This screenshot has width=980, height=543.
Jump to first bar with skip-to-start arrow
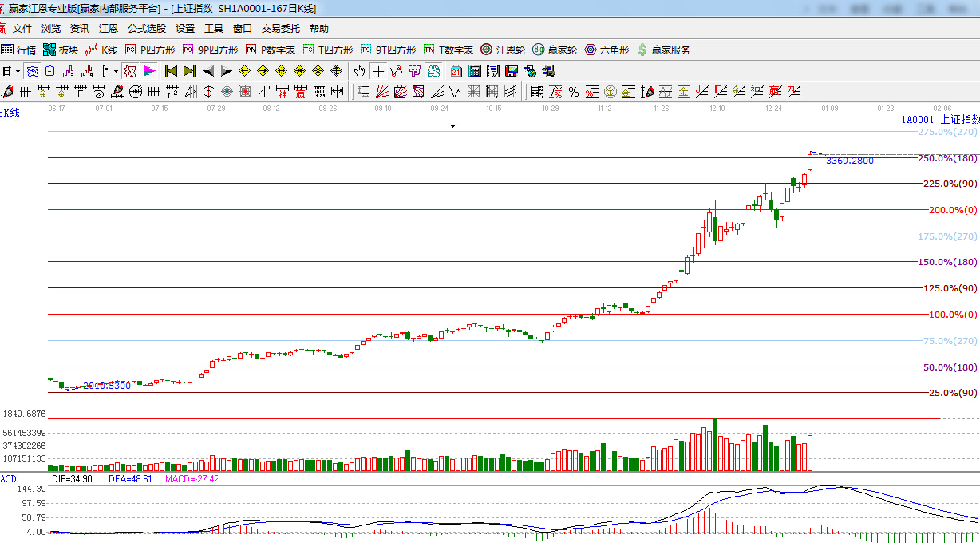point(171,71)
